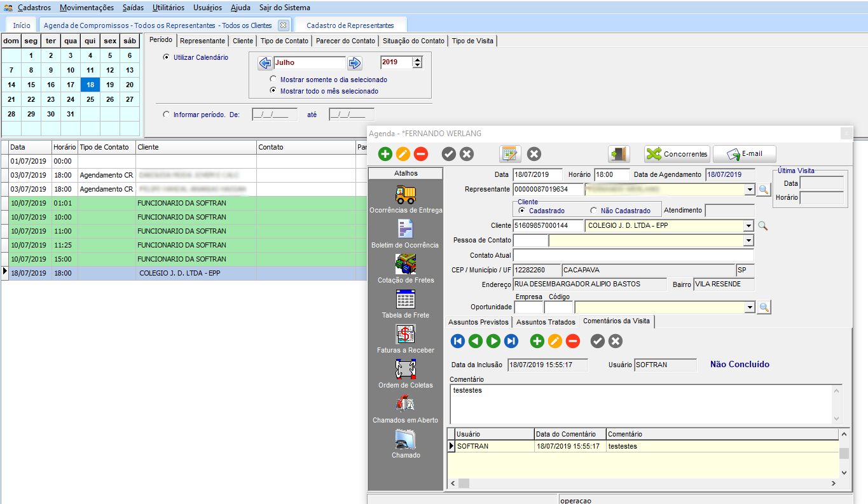
Task: Select 'Informar período' radio button
Action: tap(167, 115)
